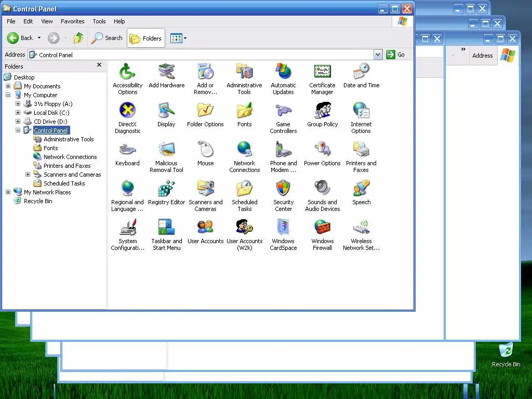The height and width of the screenshot is (399, 532).
Task: Open the Help menu
Action: coord(119,21)
